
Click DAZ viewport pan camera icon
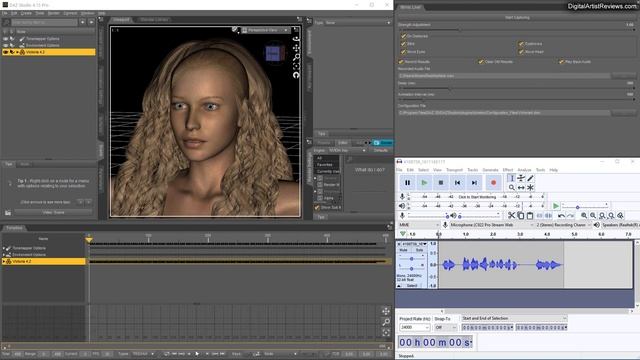pyautogui.click(x=296, y=48)
